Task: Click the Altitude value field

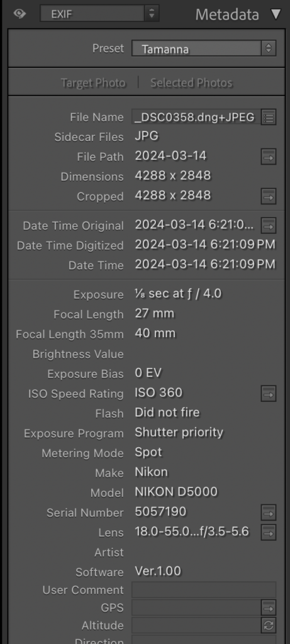Action: coord(196,626)
